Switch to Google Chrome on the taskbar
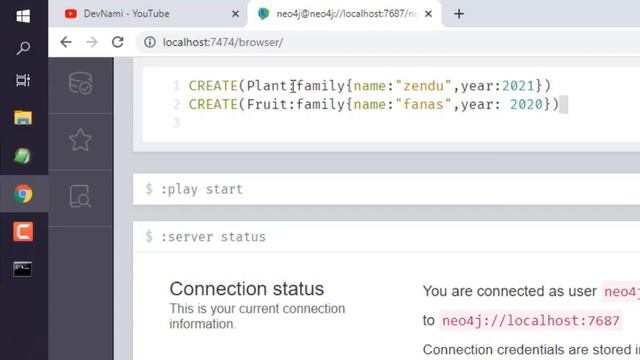 (x=23, y=194)
